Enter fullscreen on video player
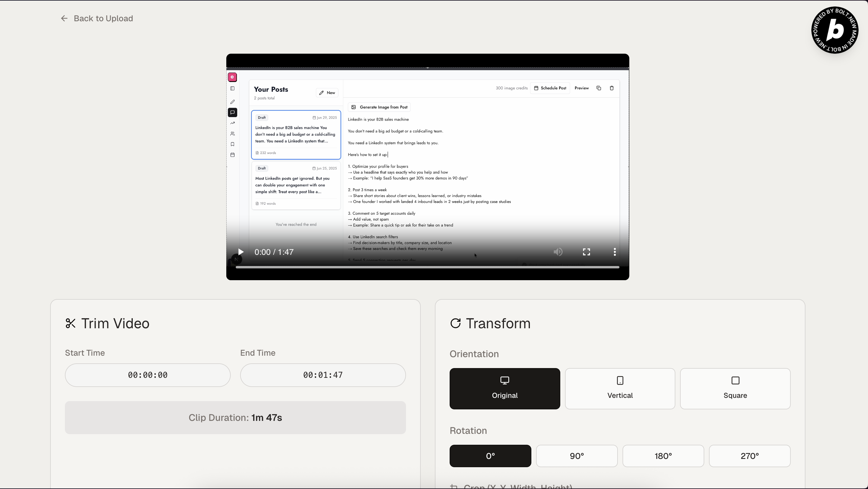Viewport: 868px width, 489px height. (x=586, y=252)
